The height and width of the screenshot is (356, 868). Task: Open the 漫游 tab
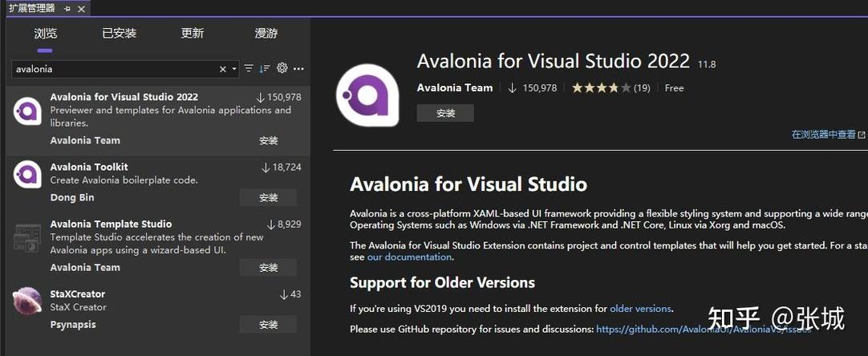(266, 33)
